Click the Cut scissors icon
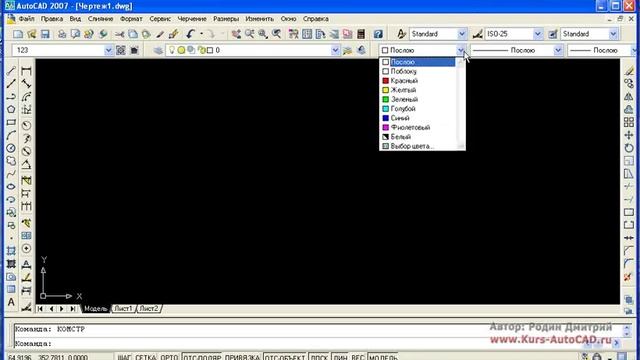The height and width of the screenshot is (360, 640). [x=119, y=34]
